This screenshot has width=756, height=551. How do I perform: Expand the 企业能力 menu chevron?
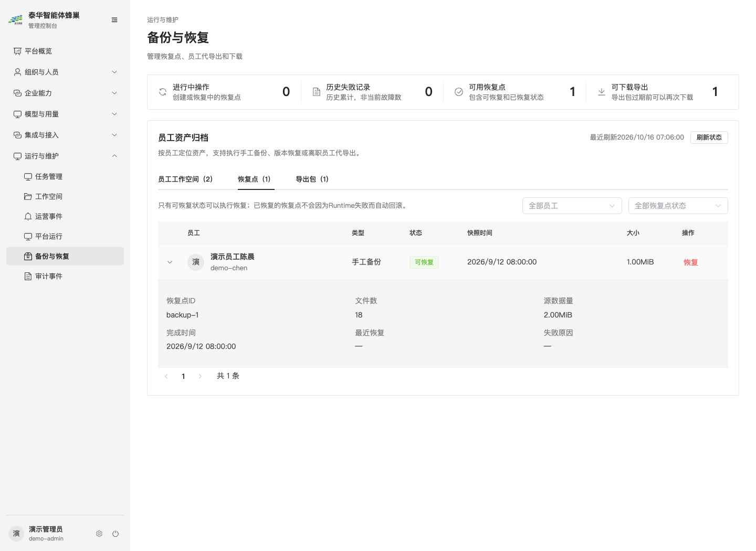point(114,93)
